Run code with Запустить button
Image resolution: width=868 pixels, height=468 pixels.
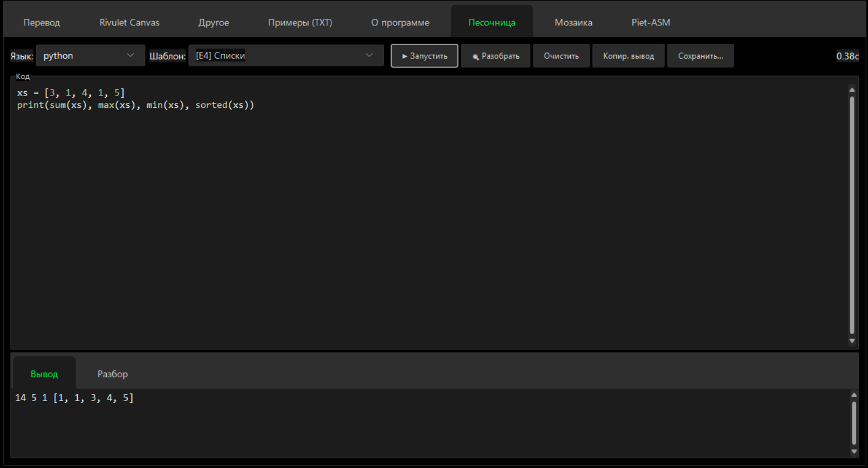[425, 56]
